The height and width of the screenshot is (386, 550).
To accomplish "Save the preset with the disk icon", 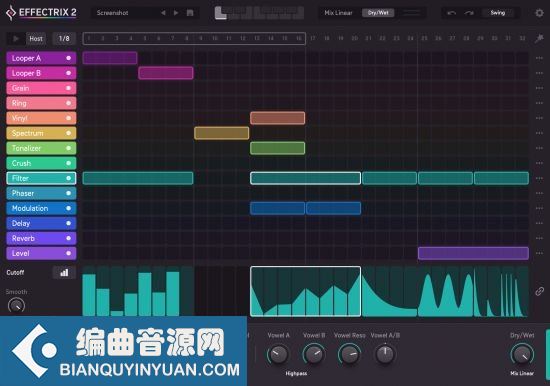I will point(190,13).
